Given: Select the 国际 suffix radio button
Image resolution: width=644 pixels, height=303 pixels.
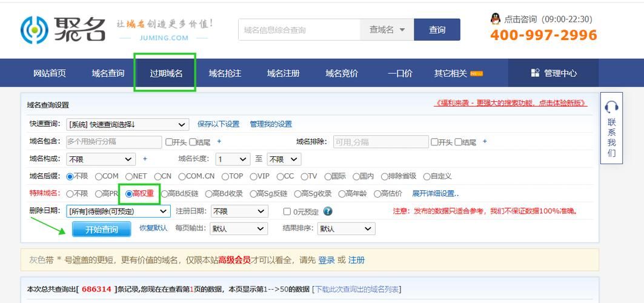Looking at the screenshot, I should (x=328, y=176).
